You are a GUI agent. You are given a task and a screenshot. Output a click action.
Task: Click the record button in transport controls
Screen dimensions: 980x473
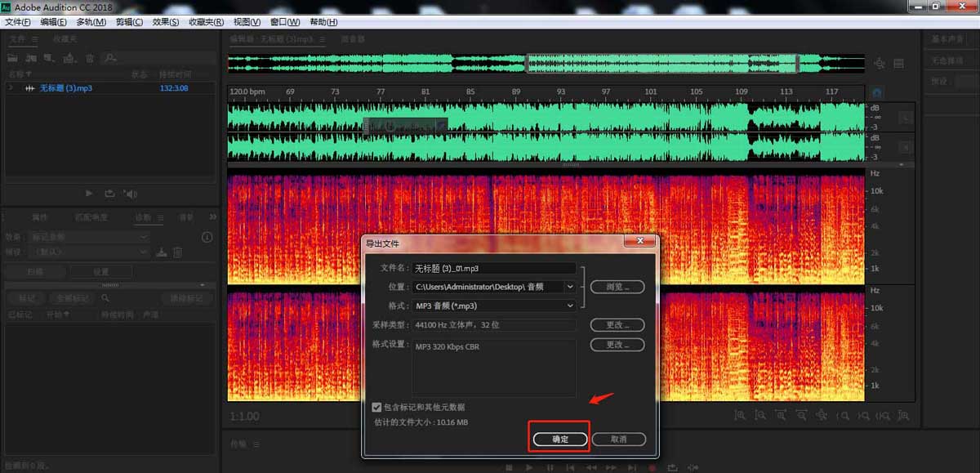coord(652,466)
